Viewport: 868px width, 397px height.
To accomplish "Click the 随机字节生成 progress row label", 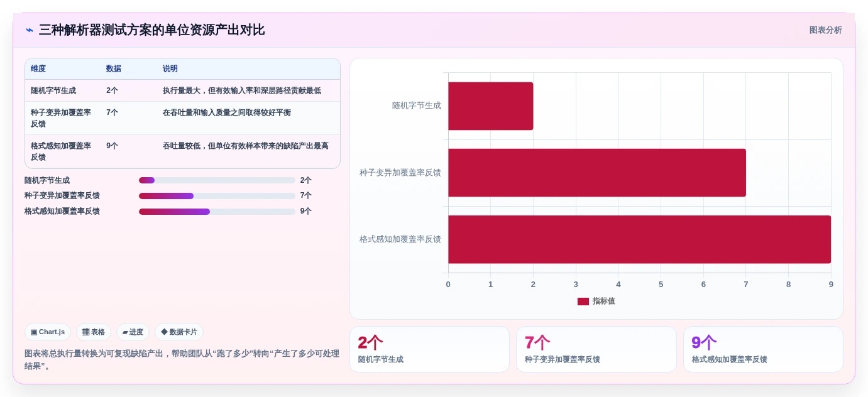I will pyautogui.click(x=47, y=180).
